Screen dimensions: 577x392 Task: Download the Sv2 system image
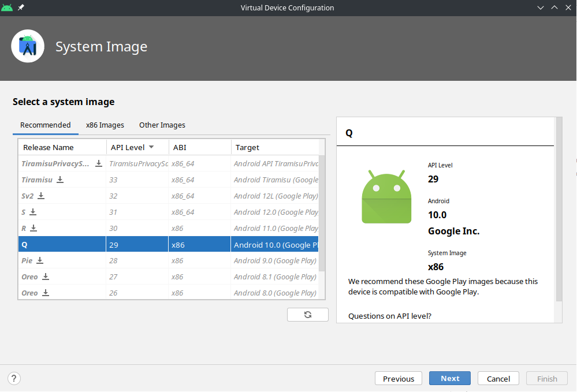click(41, 196)
